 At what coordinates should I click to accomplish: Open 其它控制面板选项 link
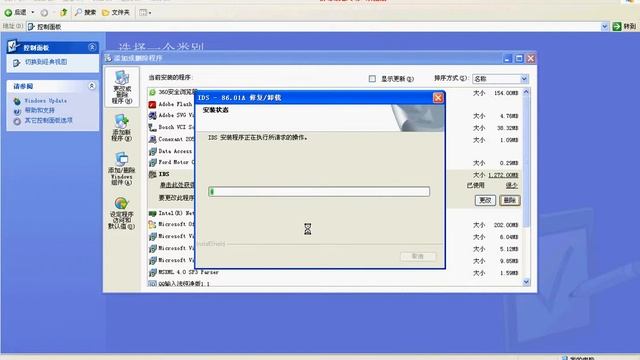click(49, 120)
